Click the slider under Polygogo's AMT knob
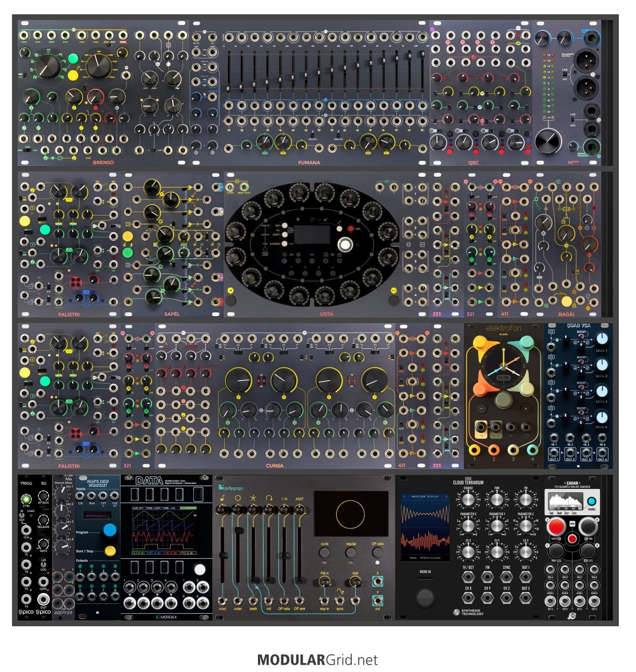The width and height of the screenshot is (636, 672). tap(300, 555)
